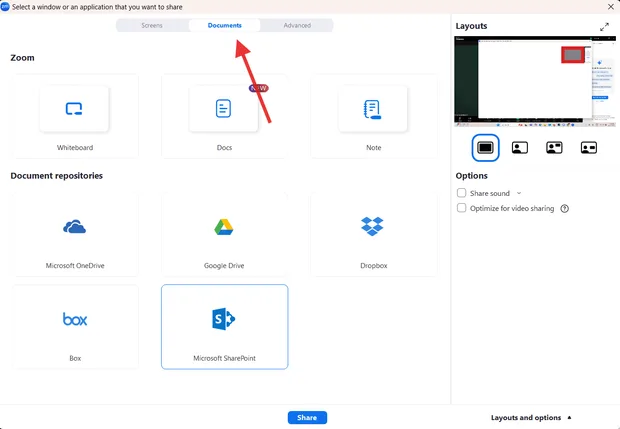Pick the Note sharing tile

[x=374, y=116]
